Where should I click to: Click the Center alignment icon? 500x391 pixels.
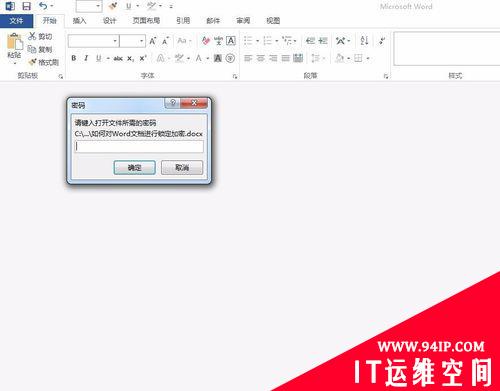[x=261, y=58]
